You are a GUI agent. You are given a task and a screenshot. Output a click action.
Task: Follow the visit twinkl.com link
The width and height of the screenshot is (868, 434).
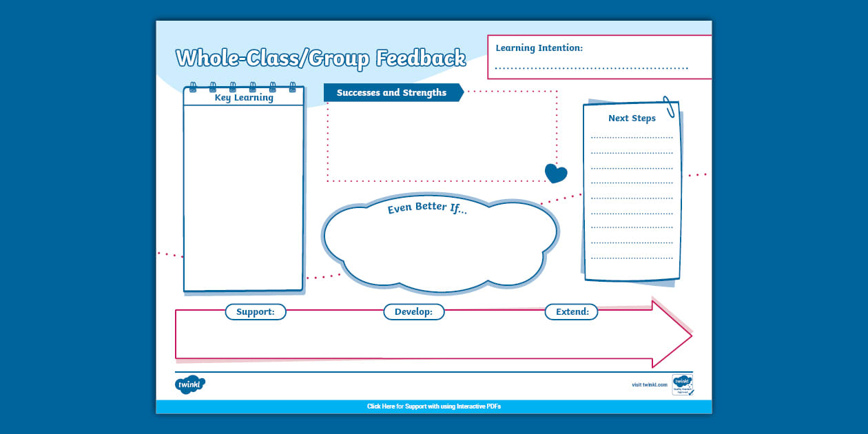pyautogui.click(x=649, y=384)
